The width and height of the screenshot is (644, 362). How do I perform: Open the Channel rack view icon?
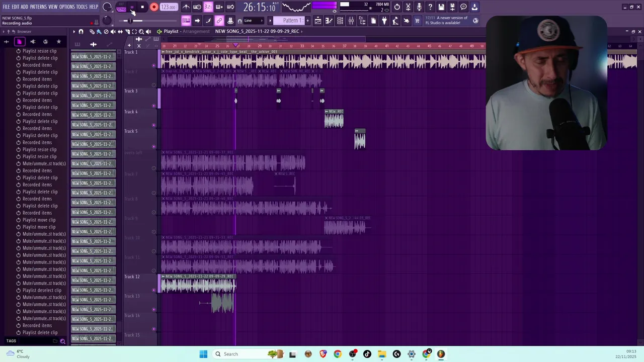[340, 21]
